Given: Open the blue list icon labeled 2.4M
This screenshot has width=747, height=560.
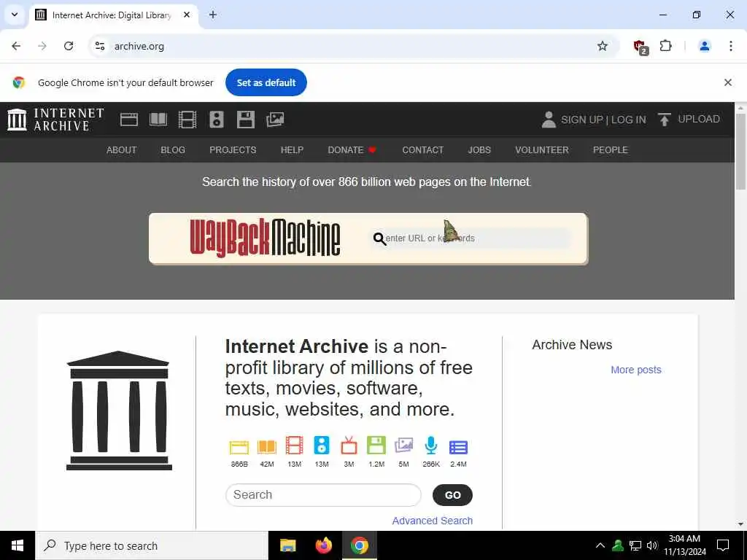Looking at the screenshot, I should (458, 447).
